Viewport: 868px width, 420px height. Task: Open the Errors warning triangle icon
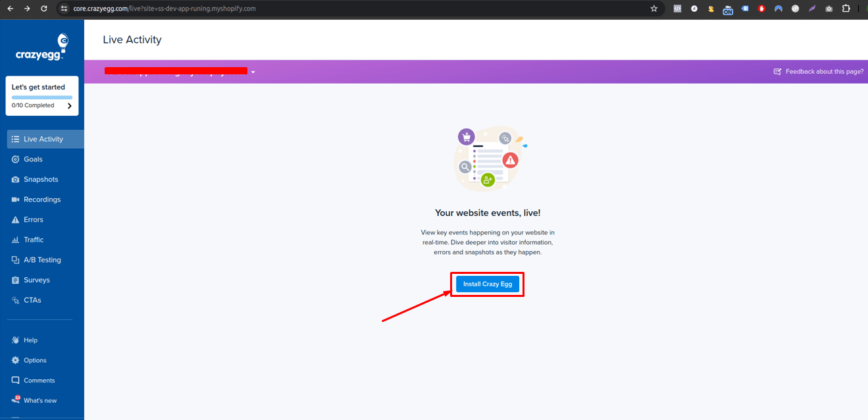pyautogui.click(x=16, y=220)
